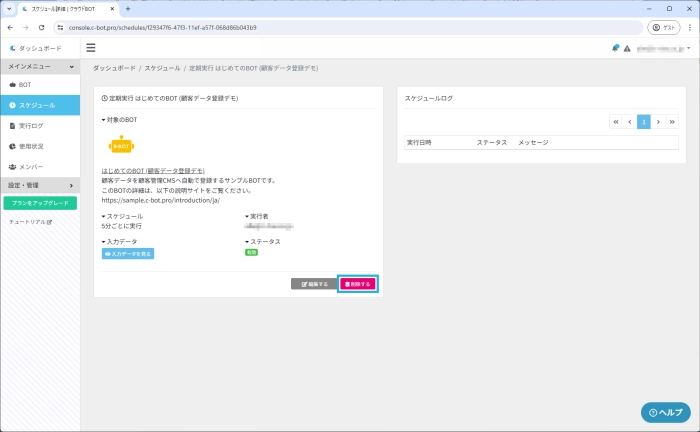Open the はじめてのBOT link
This screenshot has width=700, height=432.
coord(153,171)
